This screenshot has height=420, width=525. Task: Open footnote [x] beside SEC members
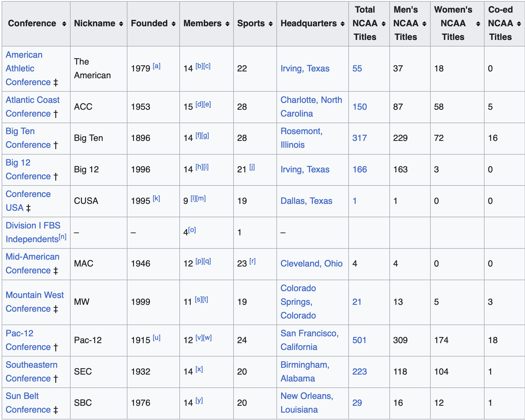point(199,369)
